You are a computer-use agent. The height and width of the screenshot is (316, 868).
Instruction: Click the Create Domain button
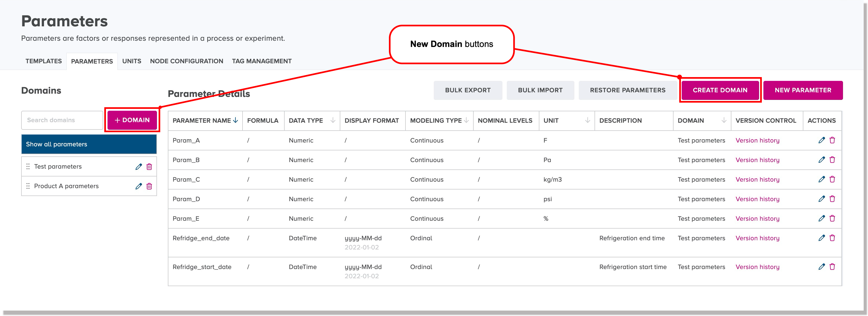(x=720, y=90)
